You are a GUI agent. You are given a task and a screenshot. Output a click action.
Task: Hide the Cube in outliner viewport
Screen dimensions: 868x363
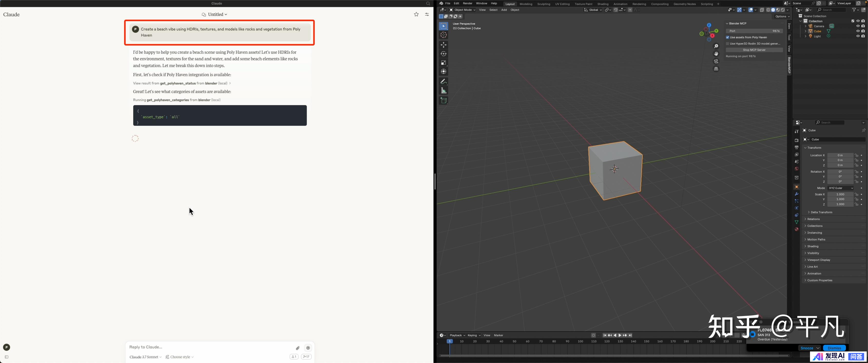pyautogui.click(x=858, y=31)
